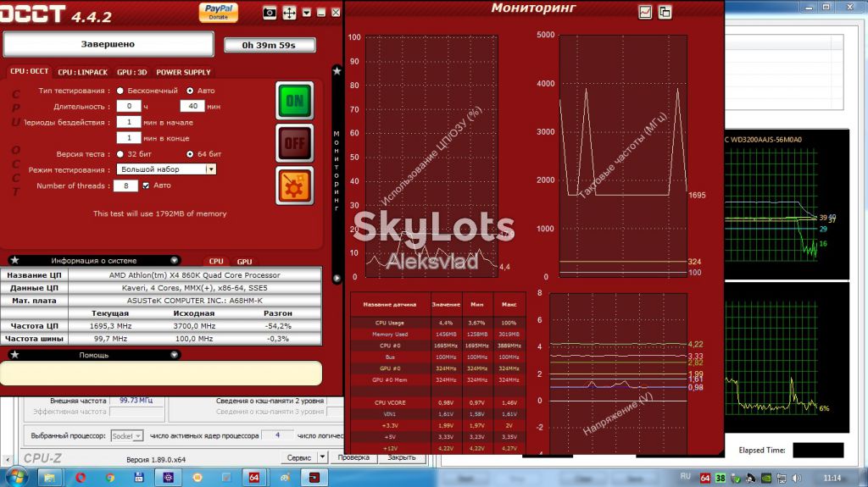Switch system info to GPU tab
The width and height of the screenshot is (868, 487).
click(x=244, y=261)
